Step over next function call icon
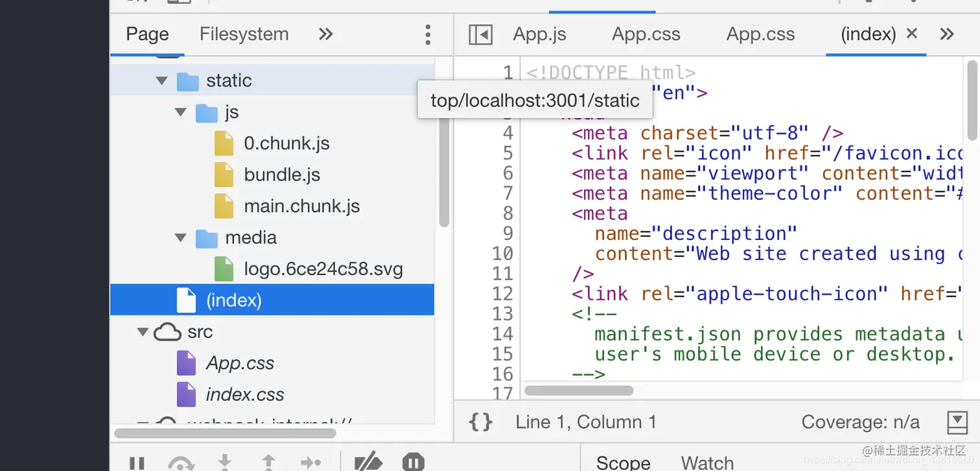The height and width of the screenshot is (471, 980). pos(181,463)
